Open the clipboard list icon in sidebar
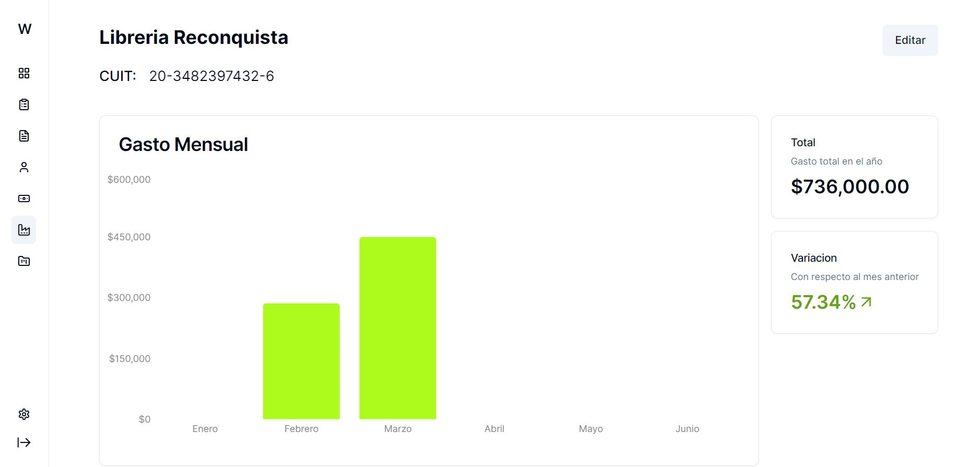 (24, 104)
